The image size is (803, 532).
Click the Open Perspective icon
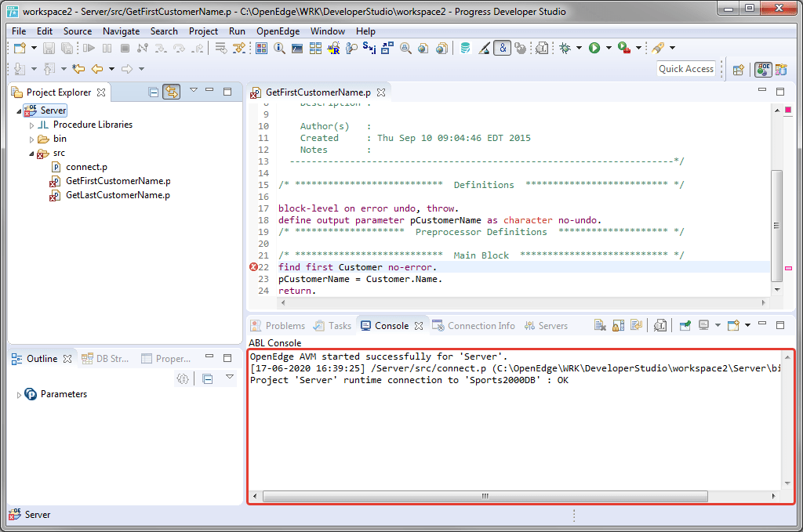point(738,70)
